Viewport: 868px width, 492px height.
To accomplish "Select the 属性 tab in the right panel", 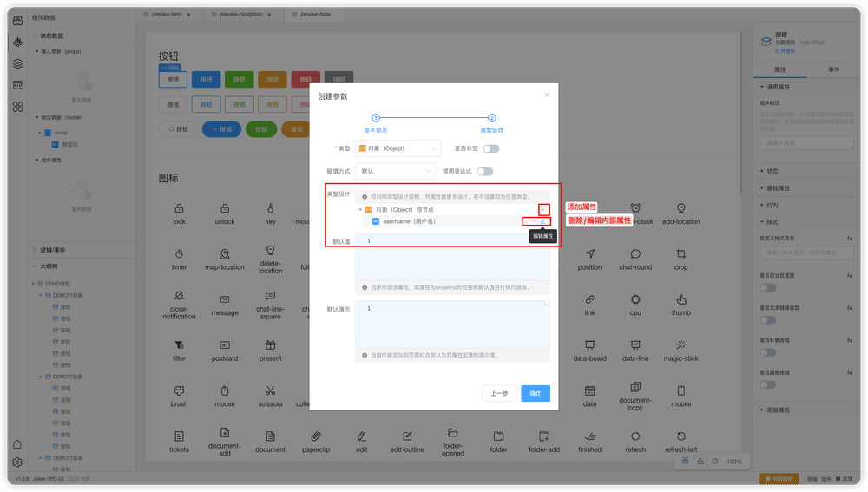I will [x=780, y=69].
